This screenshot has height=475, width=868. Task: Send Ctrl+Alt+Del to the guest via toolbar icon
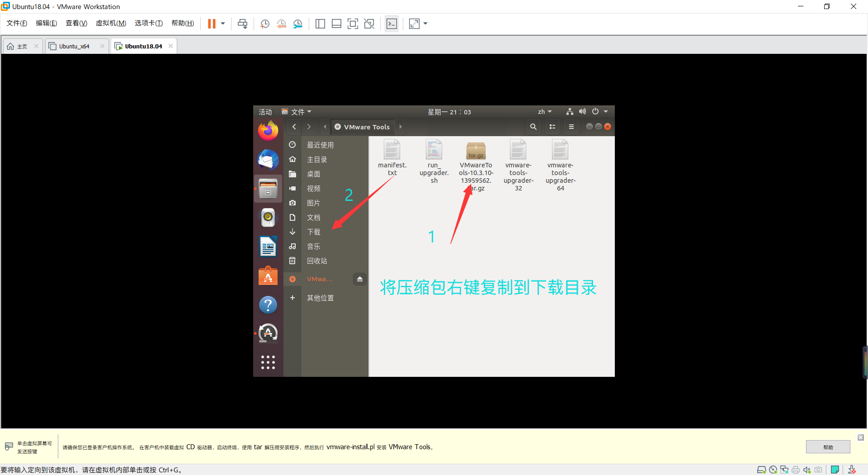(x=243, y=24)
